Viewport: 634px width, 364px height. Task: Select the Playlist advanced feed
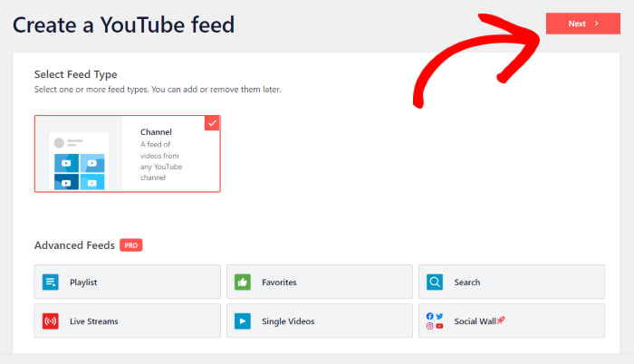coord(128,282)
